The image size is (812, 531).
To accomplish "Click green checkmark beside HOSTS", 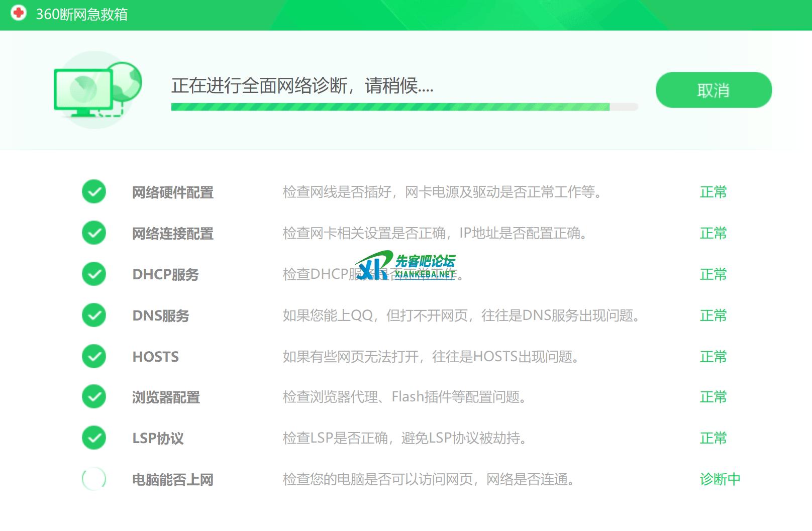I will click(x=94, y=357).
